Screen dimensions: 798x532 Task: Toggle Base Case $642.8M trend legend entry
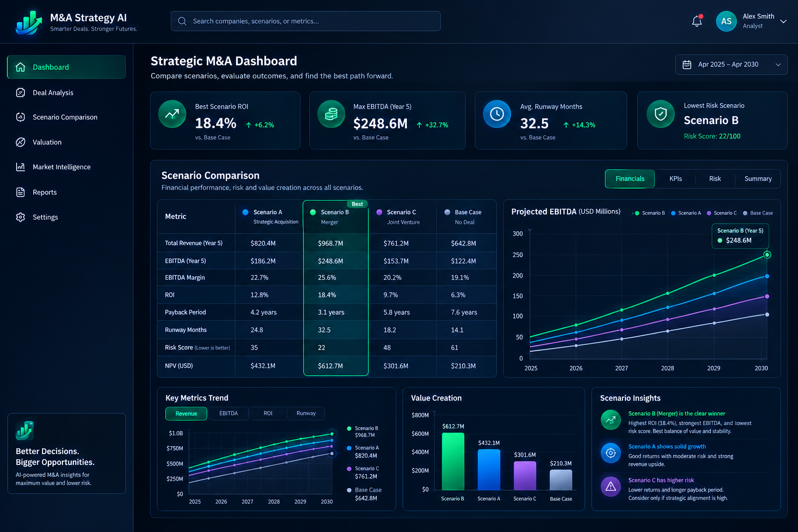(x=364, y=494)
